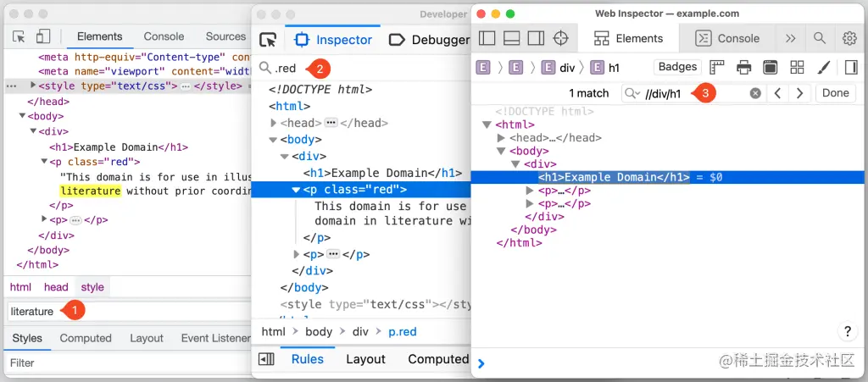The image size is (868, 382).
Task: Expand the head node in Firefox Inspector
Action: [x=273, y=124]
